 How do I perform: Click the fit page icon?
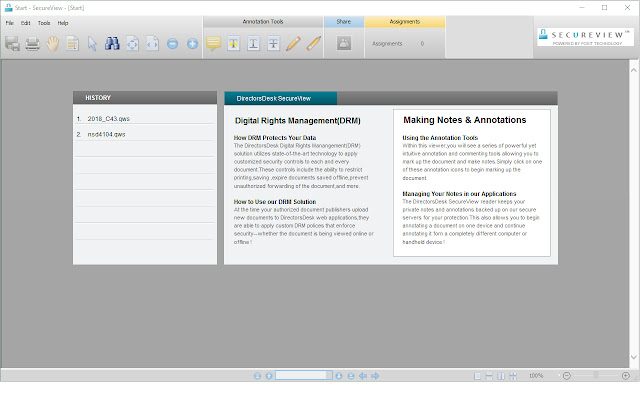coord(132,43)
